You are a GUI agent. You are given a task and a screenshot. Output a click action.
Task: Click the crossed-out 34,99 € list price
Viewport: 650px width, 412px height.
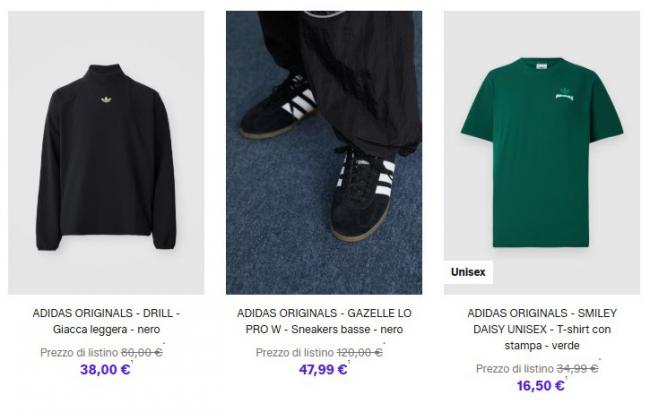coord(577,369)
